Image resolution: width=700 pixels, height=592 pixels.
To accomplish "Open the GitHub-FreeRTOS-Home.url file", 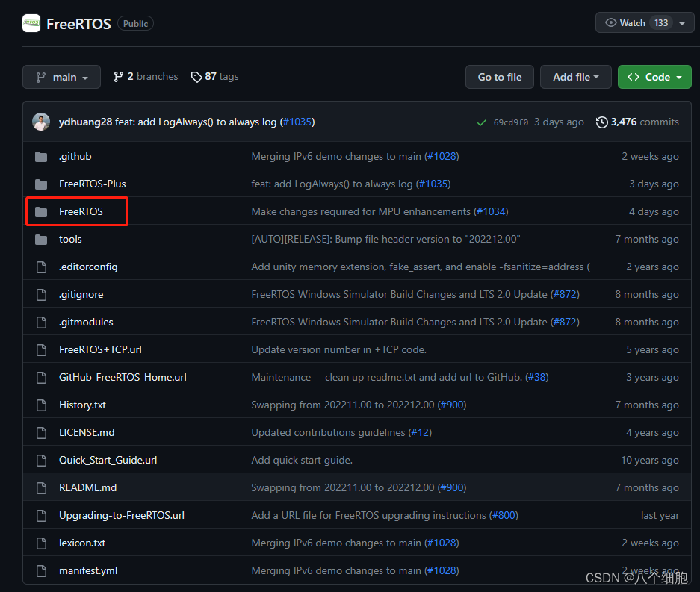I will (x=123, y=378).
